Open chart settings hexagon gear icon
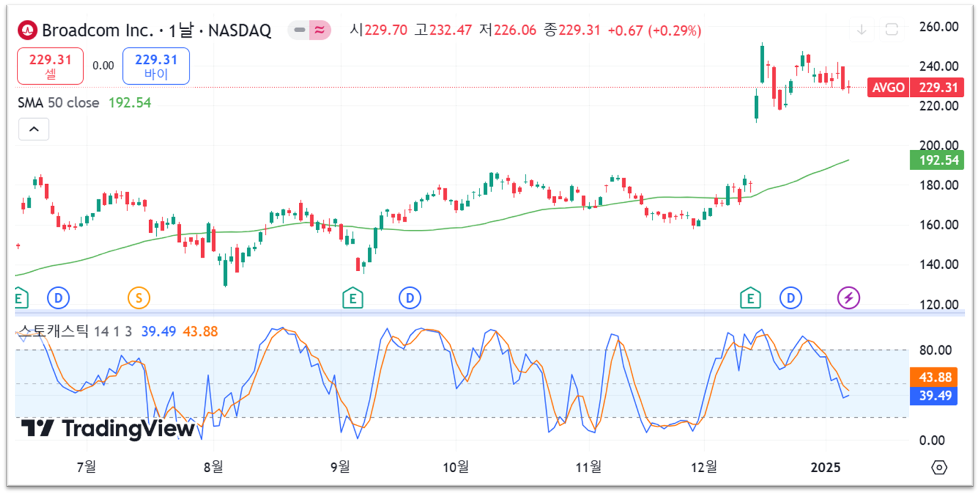 point(939,468)
